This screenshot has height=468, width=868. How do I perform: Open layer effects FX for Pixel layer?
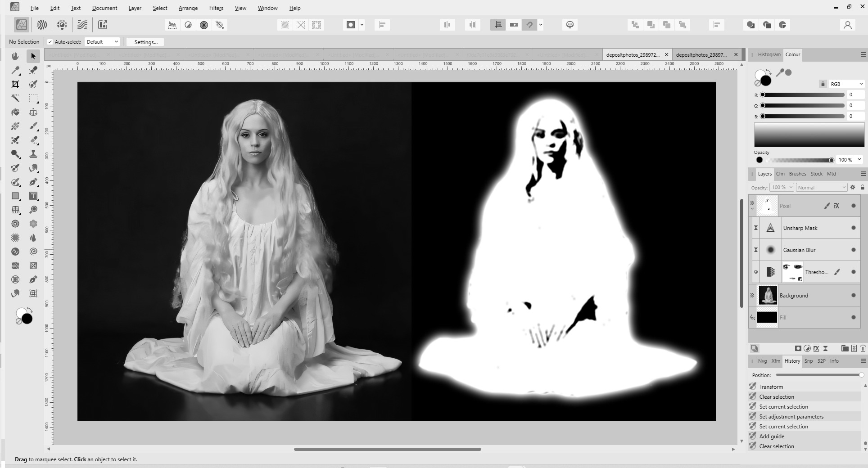pyautogui.click(x=836, y=206)
